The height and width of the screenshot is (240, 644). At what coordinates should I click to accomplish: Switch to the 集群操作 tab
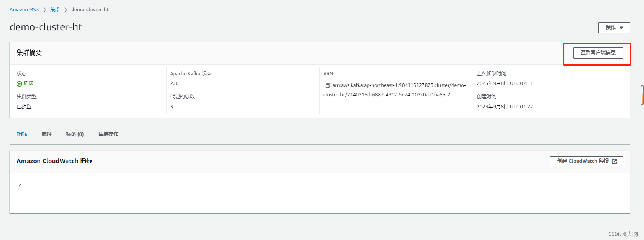(108, 134)
